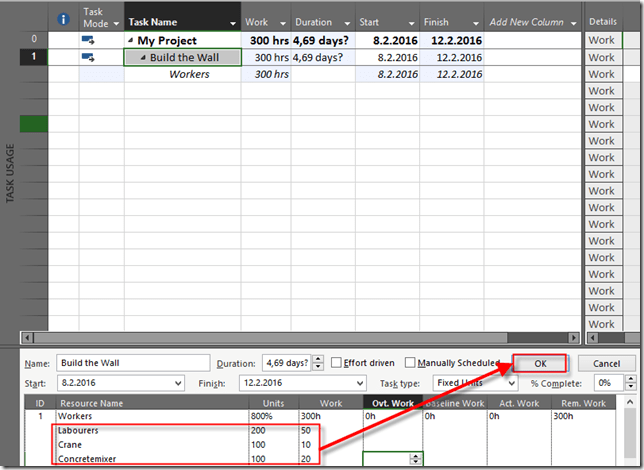Open the Start date dropdown in the form
The image size is (644, 470).
tap(178, 383)
